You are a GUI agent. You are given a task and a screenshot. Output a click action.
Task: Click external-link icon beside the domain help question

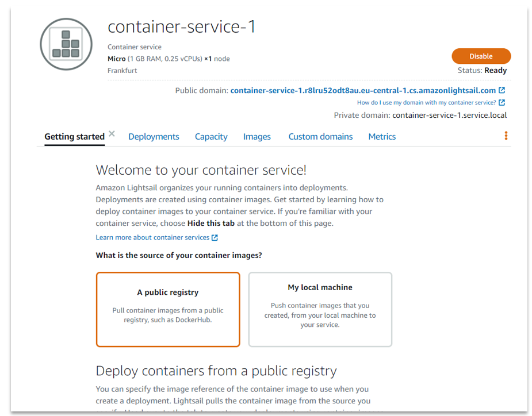tap(502, 103)
